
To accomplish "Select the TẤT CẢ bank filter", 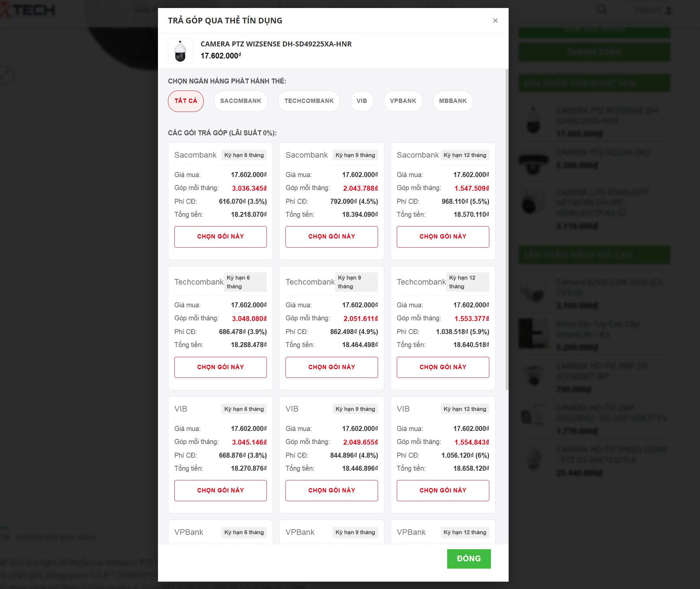I will [x=186, y=101].
